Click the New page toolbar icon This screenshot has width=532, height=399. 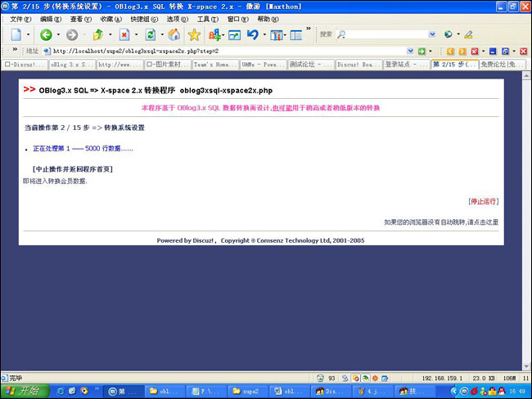click(x=16, y=34)
